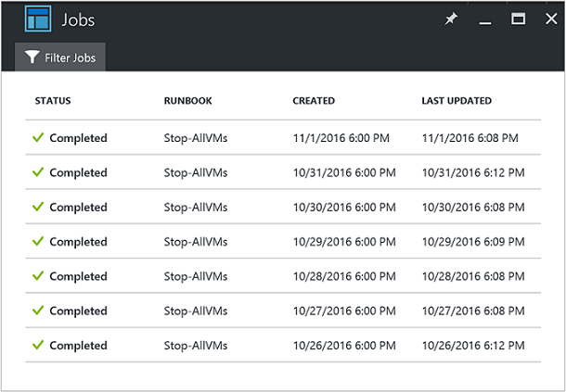Click green checkmark of 10/26/2016 job
566x392 pixels.
(x=38, y=345)
